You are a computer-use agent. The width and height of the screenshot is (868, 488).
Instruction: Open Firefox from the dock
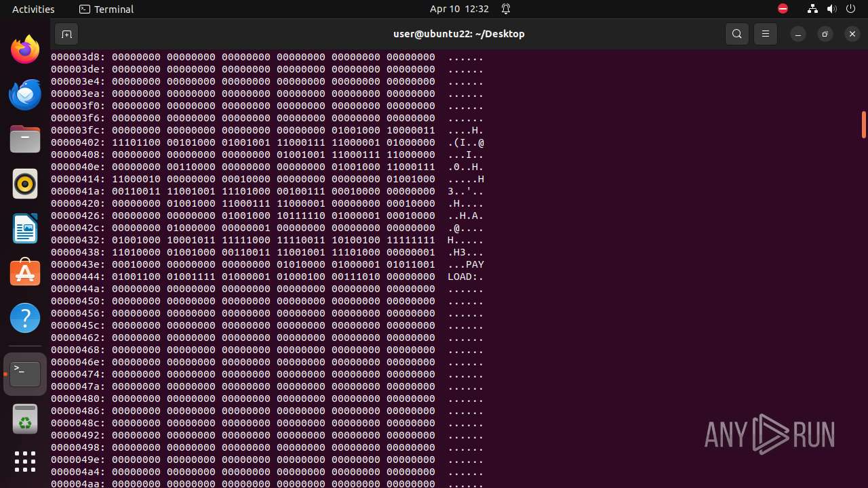[25, 49]
